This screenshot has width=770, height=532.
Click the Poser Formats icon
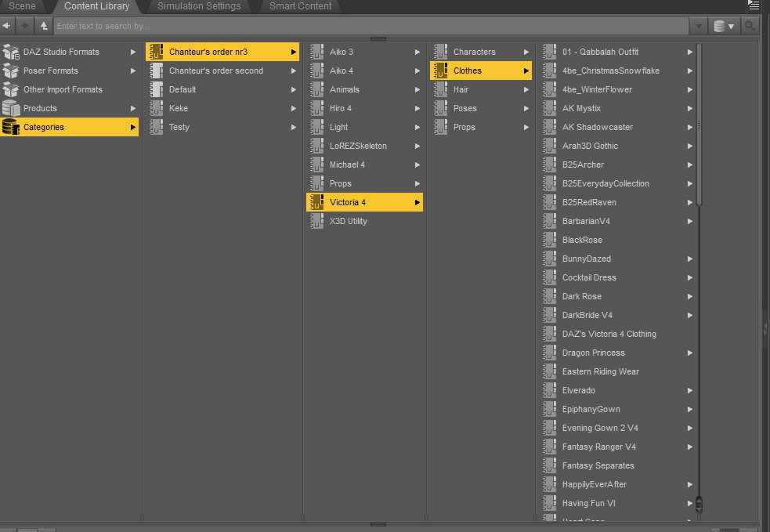(x=11, y=71)
